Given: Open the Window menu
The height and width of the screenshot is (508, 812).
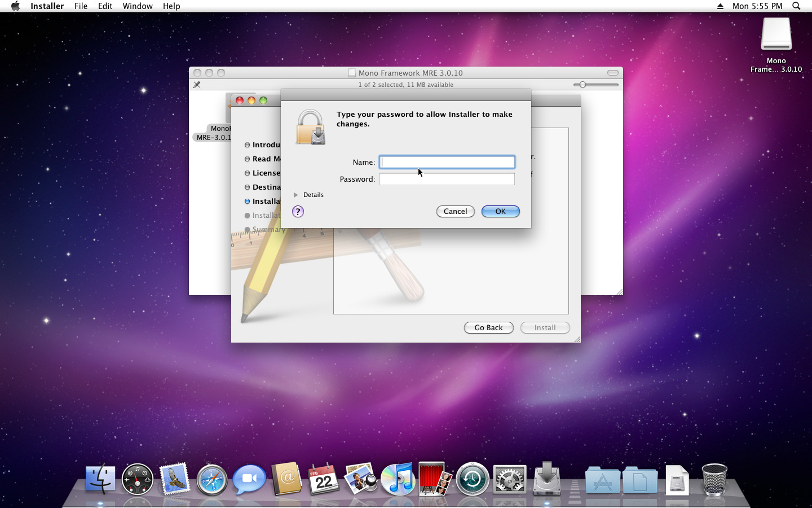Looking at the screenshot, I should pyautogui.click(x=138, y=6).
